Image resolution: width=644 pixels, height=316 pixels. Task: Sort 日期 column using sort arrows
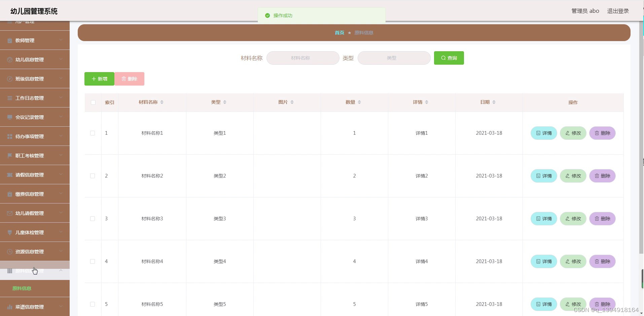click(494, 102)
